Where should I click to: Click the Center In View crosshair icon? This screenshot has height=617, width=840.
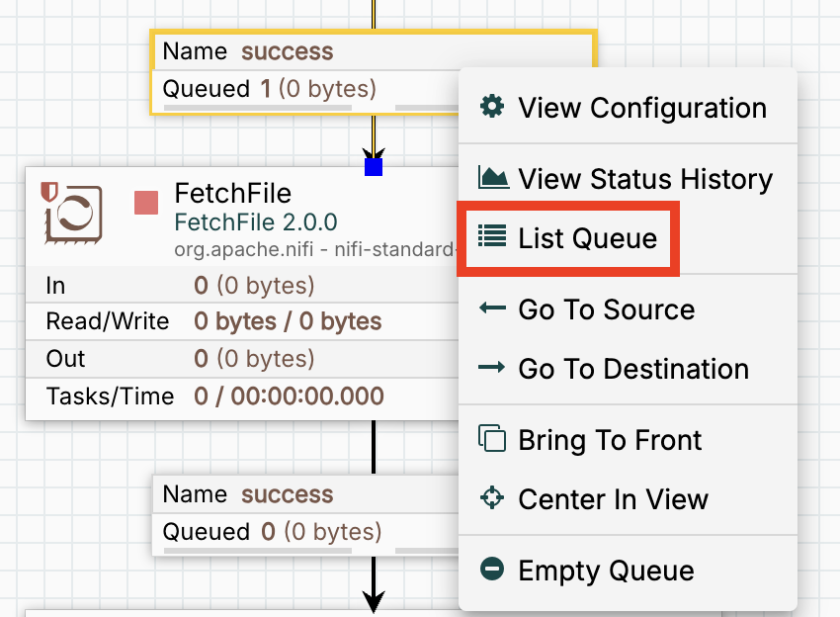click(491, 498)
